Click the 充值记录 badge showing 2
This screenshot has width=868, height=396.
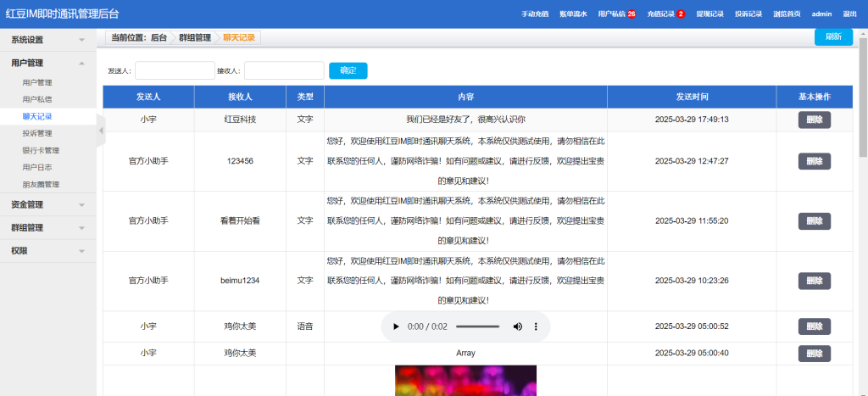coord(681,14)
